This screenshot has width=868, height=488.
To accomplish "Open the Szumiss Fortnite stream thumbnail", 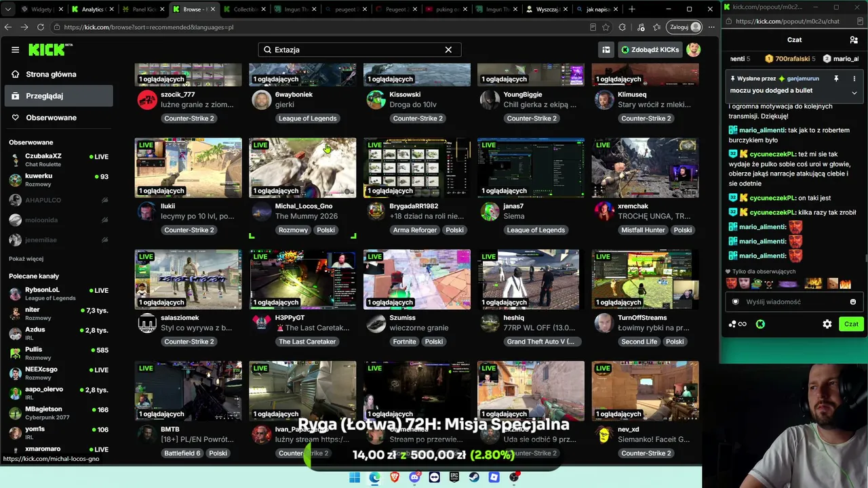I will point(417,279).
